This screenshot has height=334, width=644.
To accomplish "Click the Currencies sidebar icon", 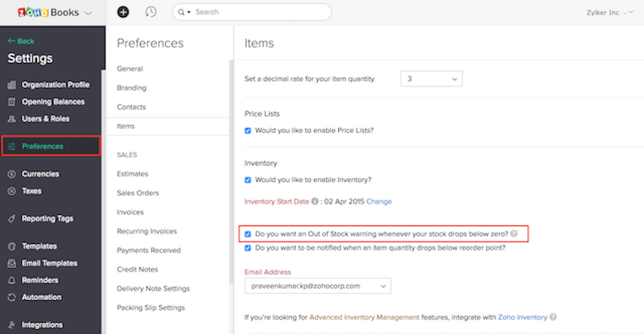I will click(x=12, y=174).
